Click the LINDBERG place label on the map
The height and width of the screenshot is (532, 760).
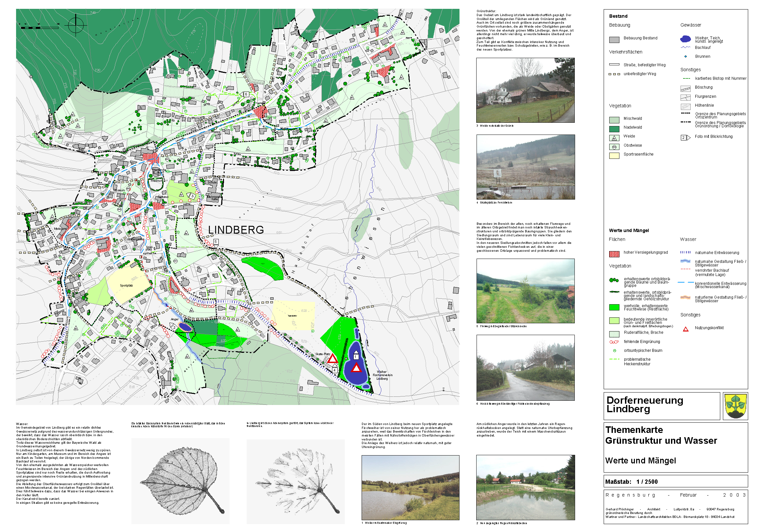coord(236,230)
